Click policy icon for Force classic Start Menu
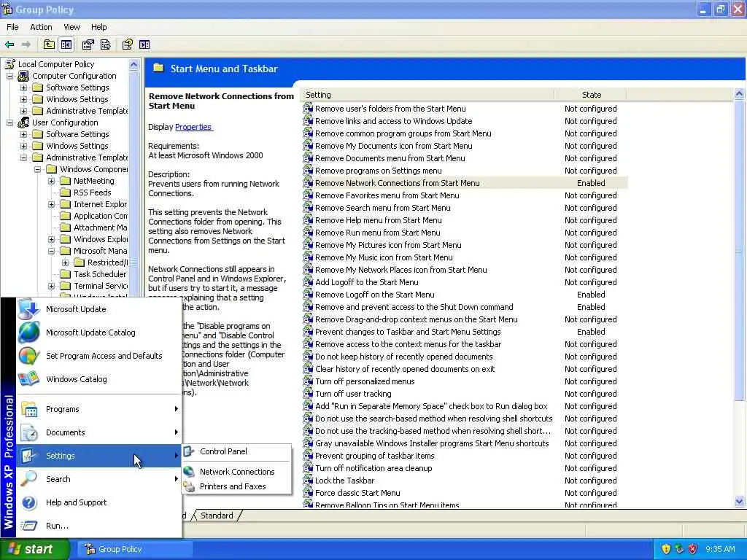747x560 pixels. click(x=308, y=493)
